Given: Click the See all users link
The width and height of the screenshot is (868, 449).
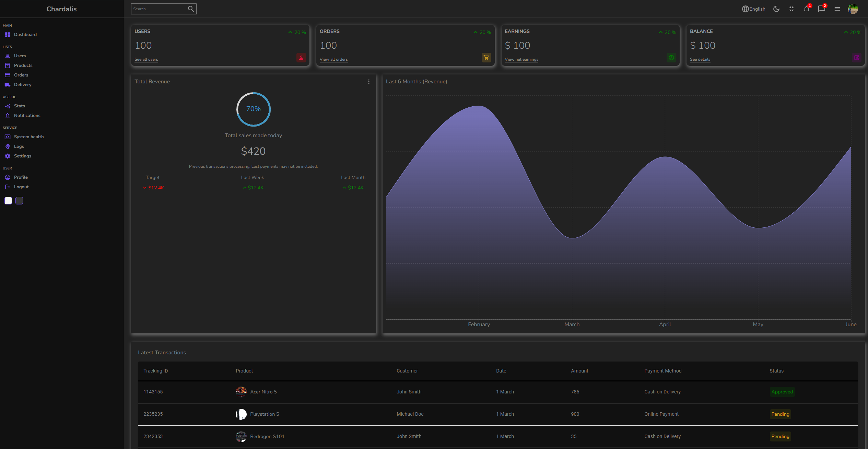Looking at the screenshot, I should coord(146,59).
